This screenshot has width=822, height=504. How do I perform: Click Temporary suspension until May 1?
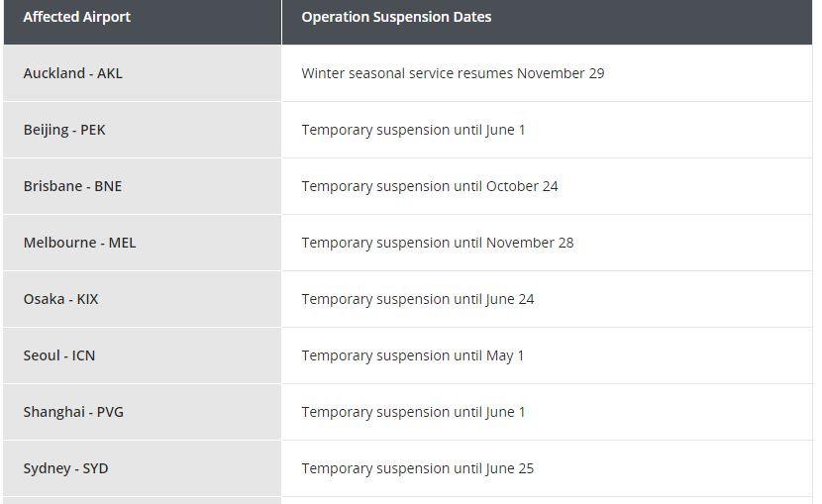413,356
